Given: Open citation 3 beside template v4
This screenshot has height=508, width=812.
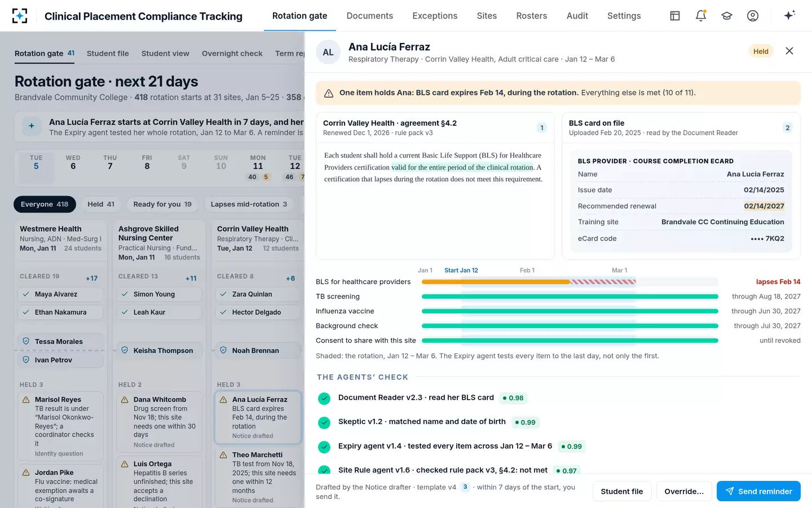Looking at the screenshot, I should pos(465,487).
